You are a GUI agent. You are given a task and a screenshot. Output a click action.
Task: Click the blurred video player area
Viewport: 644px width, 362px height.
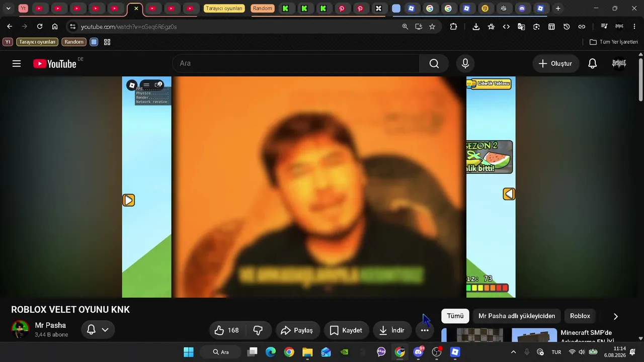[x=318, y=187]
